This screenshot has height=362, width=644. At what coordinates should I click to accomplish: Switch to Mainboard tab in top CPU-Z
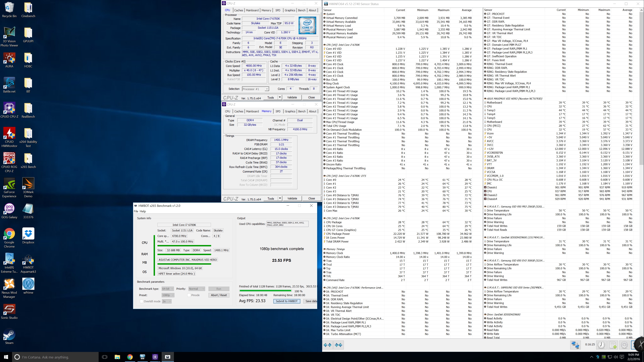tap(252, 10)
